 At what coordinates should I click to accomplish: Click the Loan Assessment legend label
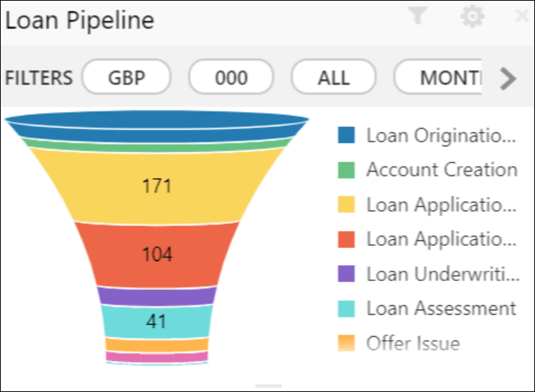click(441, 308)
